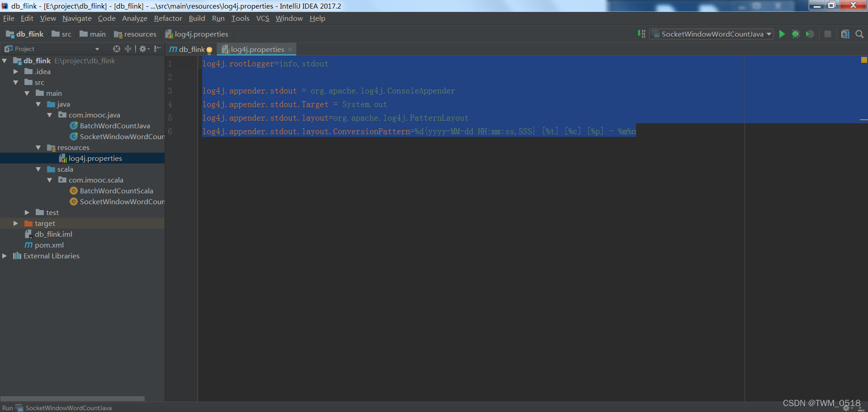The width and height of the screenshot is (868, 412).
Task: Open Project Structure icon in toolbar
Action: point(845,34)
